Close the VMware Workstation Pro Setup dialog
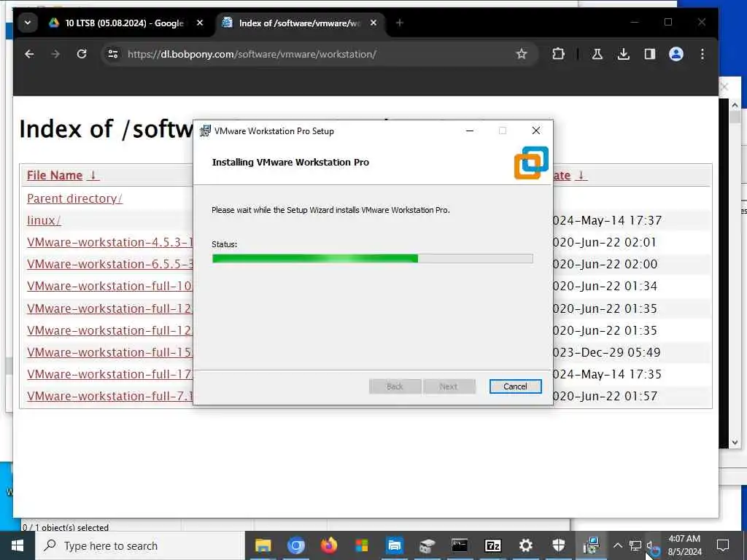 point(536,131)
